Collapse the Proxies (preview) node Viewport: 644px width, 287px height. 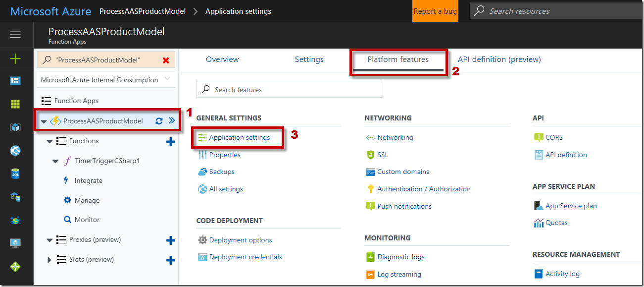[50, 240]
